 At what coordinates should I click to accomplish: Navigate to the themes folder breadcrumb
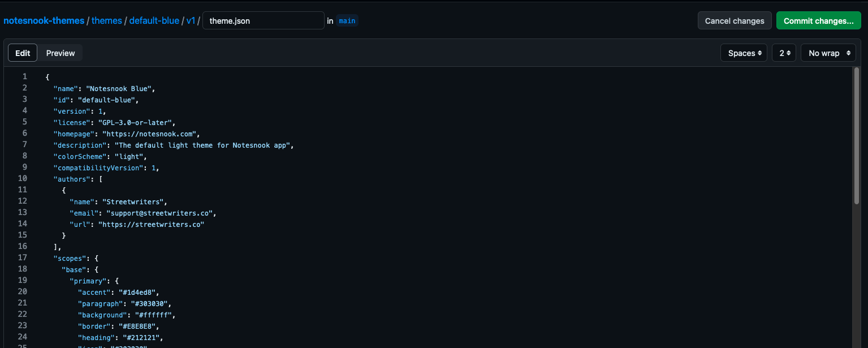107,20
